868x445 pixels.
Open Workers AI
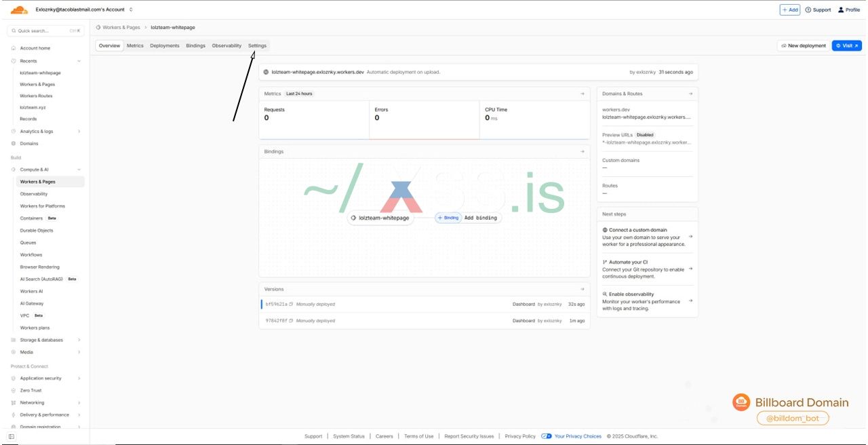click(x=32, y=291)
